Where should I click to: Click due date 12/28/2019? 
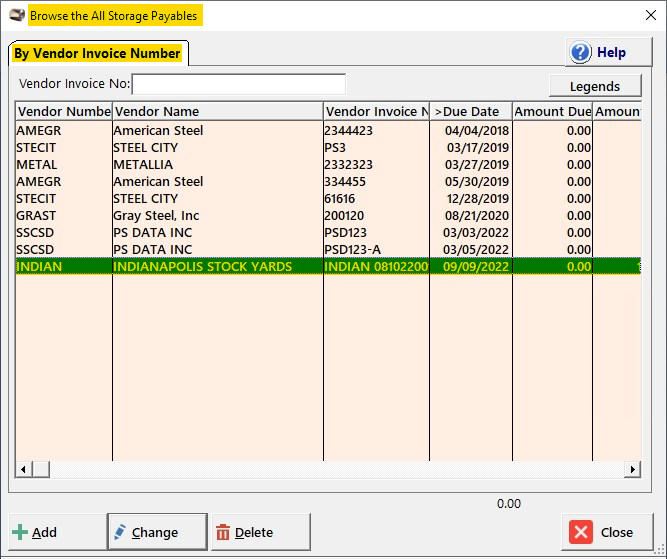(478, 198)
